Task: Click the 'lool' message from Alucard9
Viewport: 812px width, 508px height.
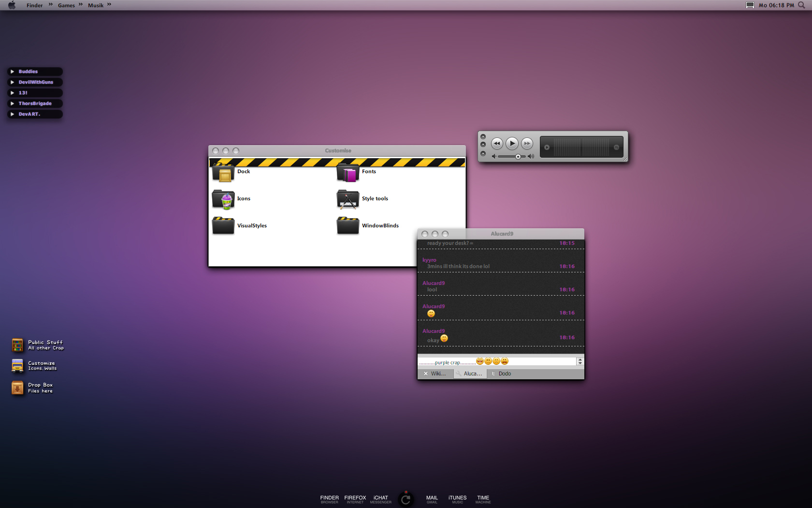Action: point(432,289)
